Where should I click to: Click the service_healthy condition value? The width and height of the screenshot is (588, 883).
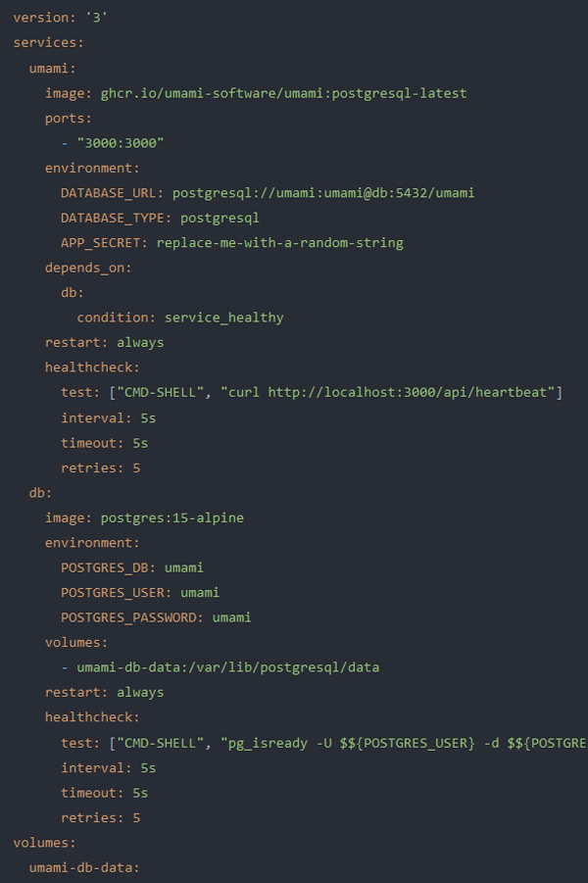point(223,318)
